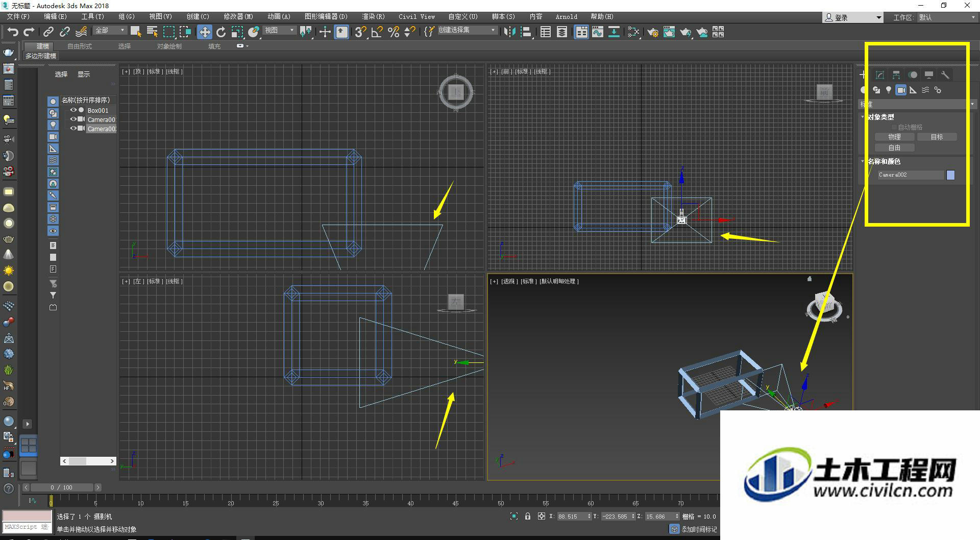Click the Redo arrow in main toolbar

click(29, 32)
